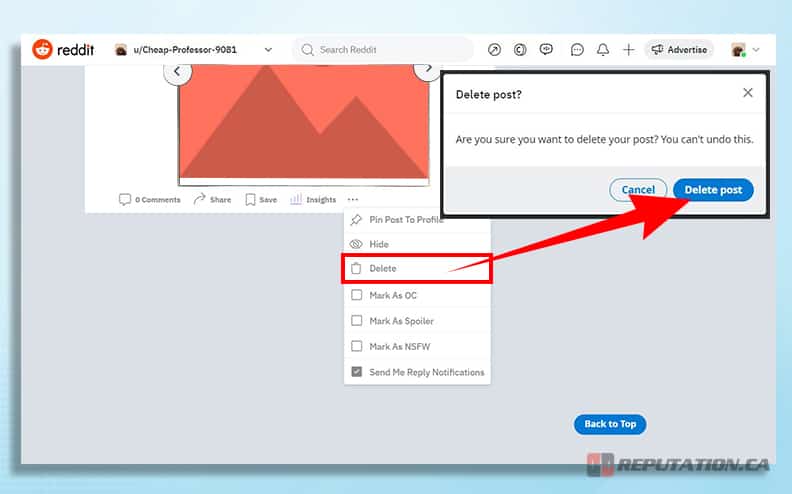
Task: Check the Mark As Spoiler checkbox
Action: pos(357,321)
